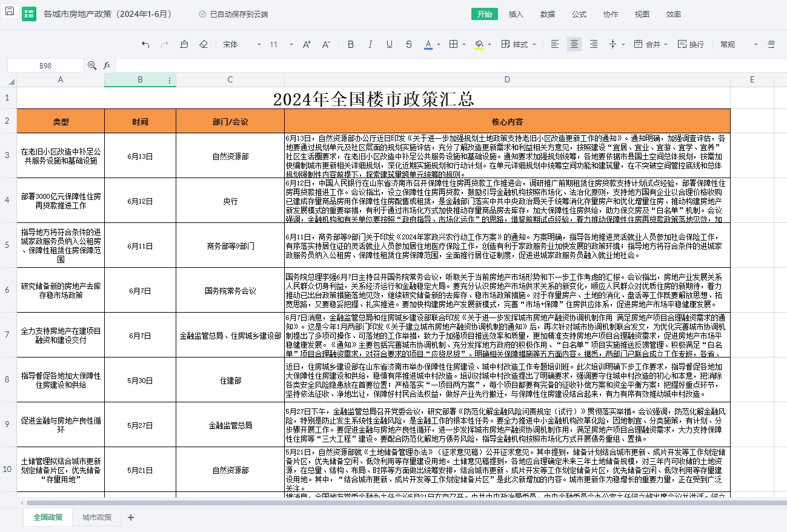Align text center
This screenshot has height=532, width=787.
pos(574,44)
